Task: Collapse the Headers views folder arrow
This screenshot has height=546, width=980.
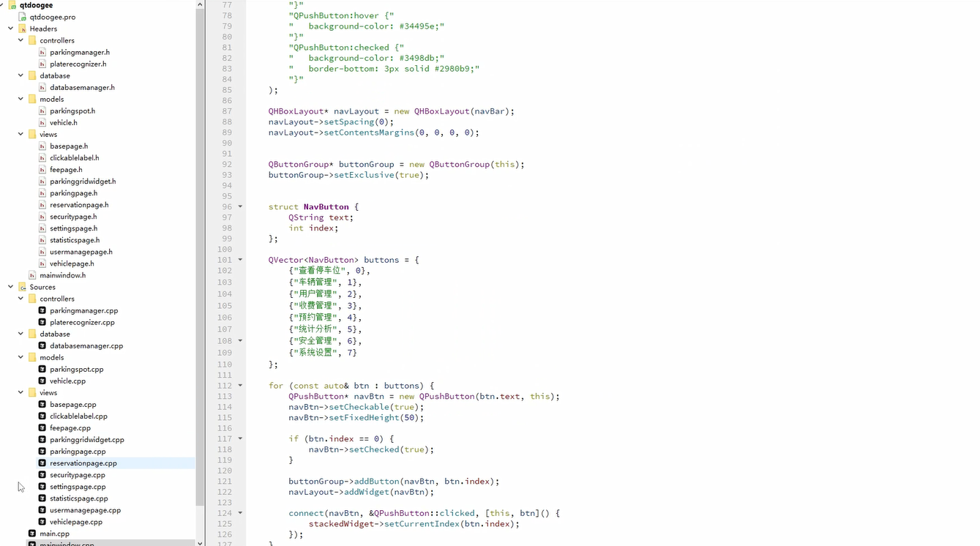Action: pos(20,134)
